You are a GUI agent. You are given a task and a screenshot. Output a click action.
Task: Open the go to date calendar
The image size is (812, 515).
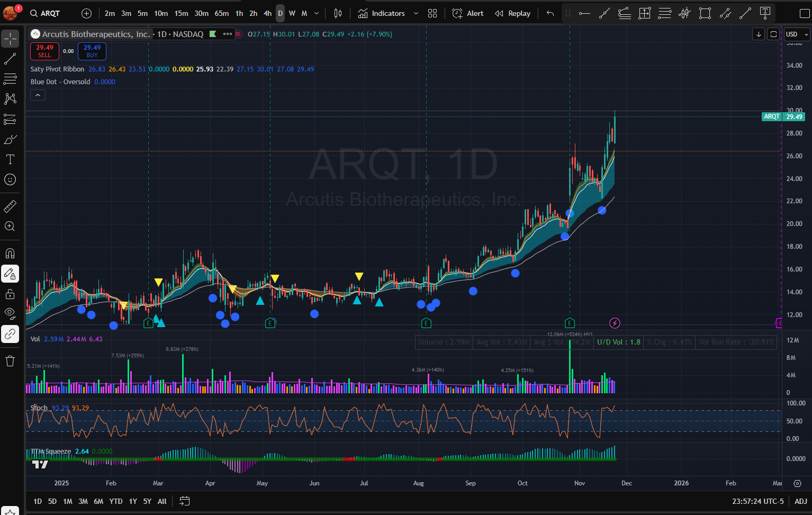[184, 501]
